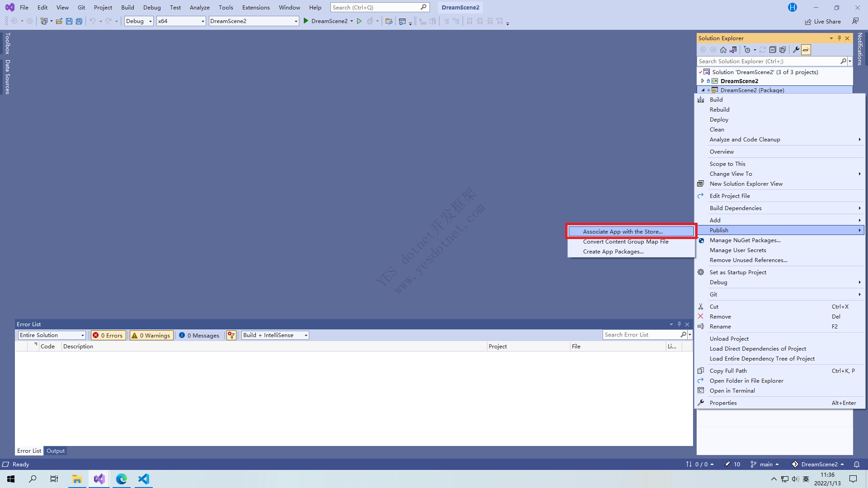Click the Hot Reload flame icon

370,21
